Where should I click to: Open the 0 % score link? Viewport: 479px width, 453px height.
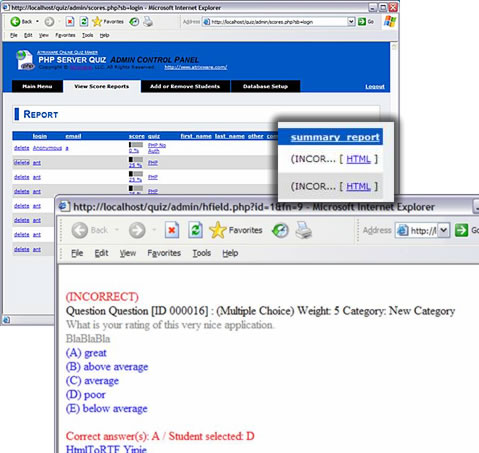click(x=134, y=151)
